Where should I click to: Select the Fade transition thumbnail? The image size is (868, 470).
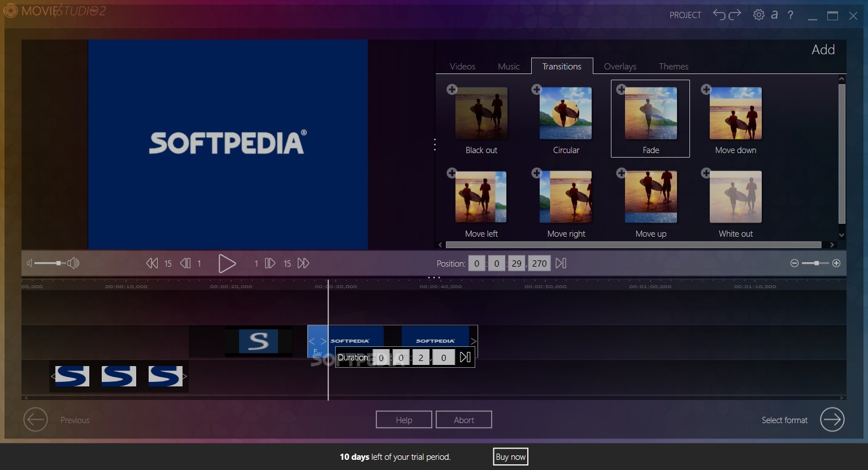tap(650, 113)
